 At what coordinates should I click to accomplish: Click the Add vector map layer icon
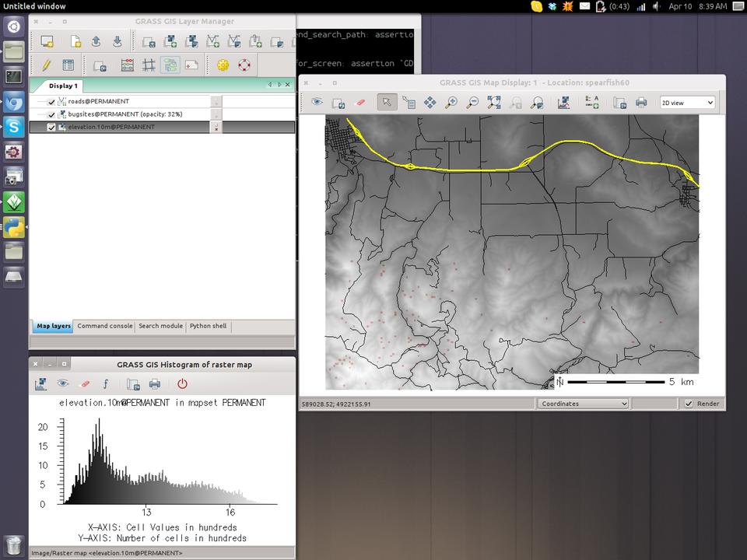click(212, 42)
